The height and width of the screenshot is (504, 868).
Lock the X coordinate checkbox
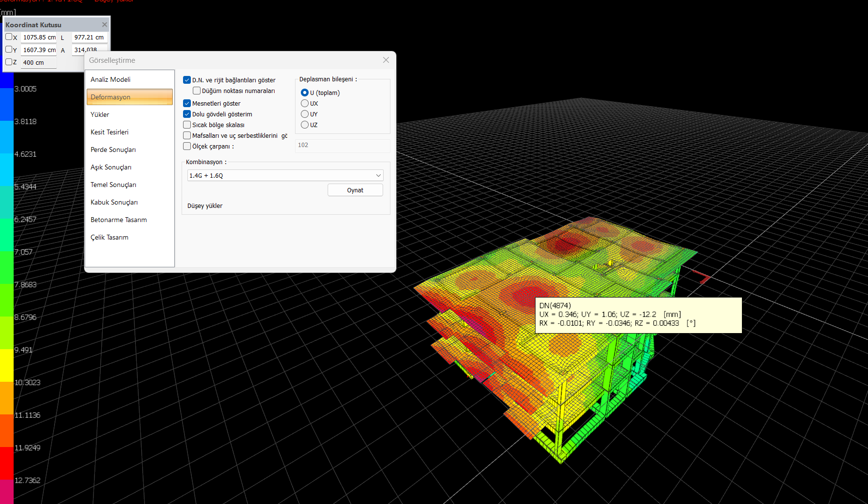9,37
